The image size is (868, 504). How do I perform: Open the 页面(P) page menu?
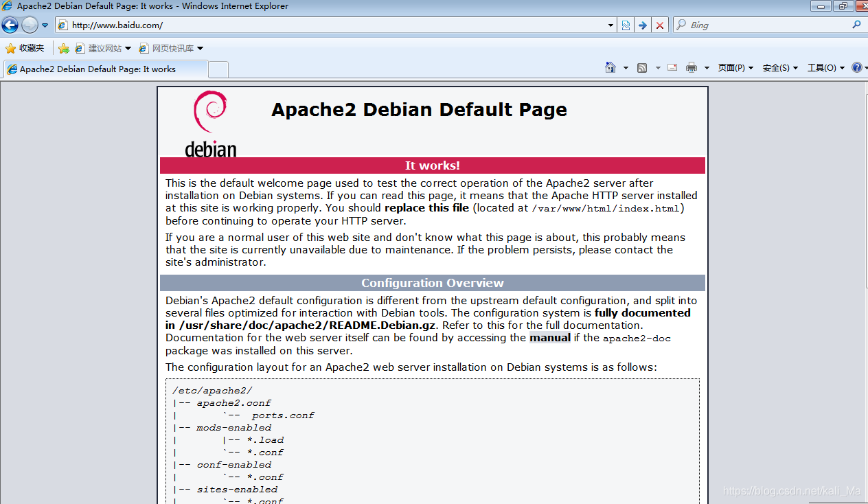pos(735,68)
